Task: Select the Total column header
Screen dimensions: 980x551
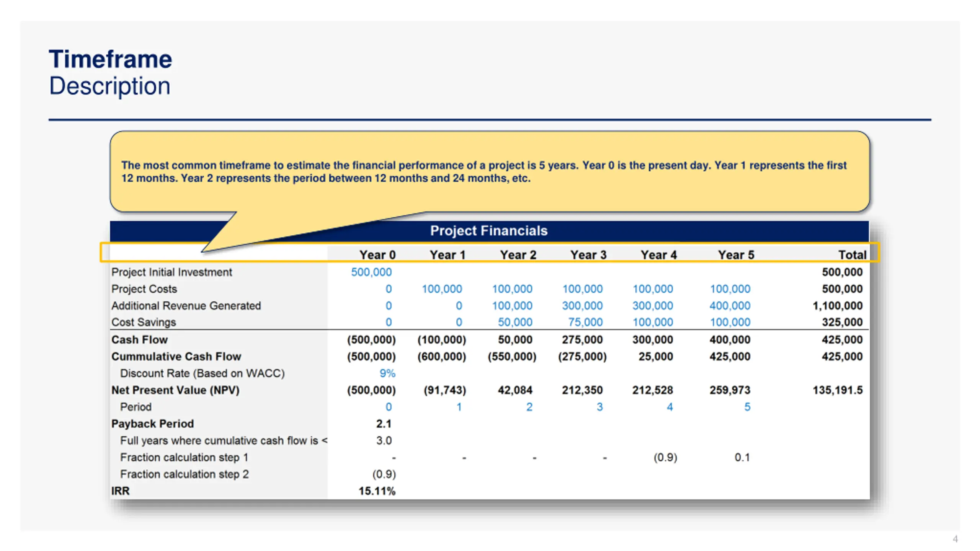Action: [x=852, y=255]
